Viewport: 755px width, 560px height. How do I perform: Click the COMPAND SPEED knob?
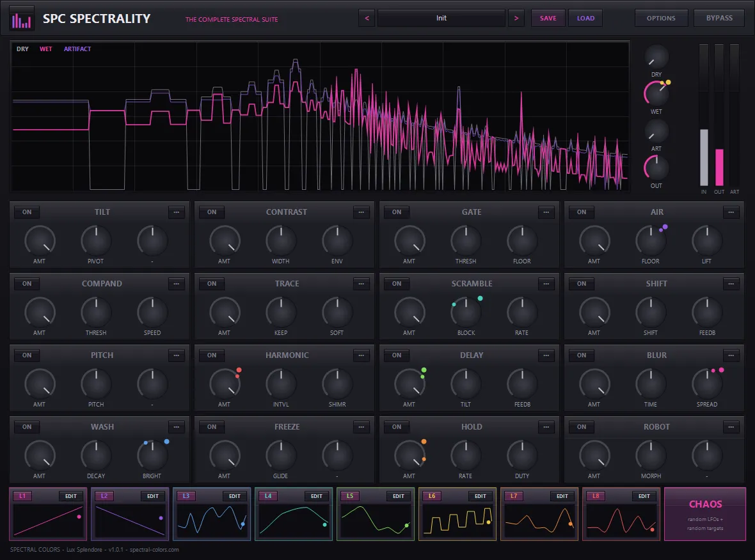[x=153, y=312]
